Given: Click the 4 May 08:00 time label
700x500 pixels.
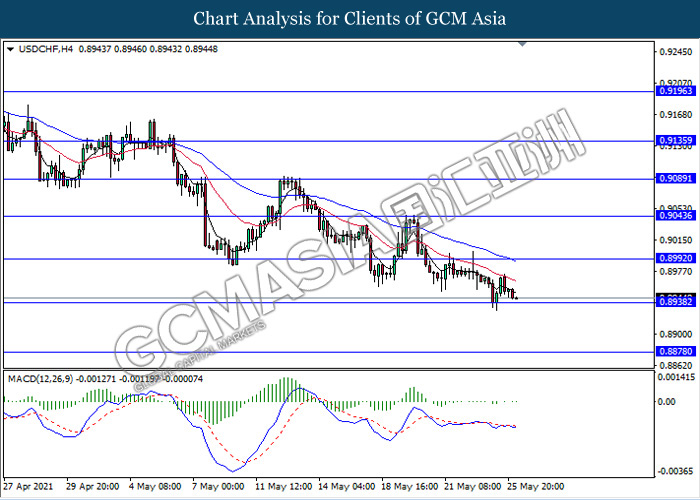Looking at the screenshot, I should click(155, 486).
